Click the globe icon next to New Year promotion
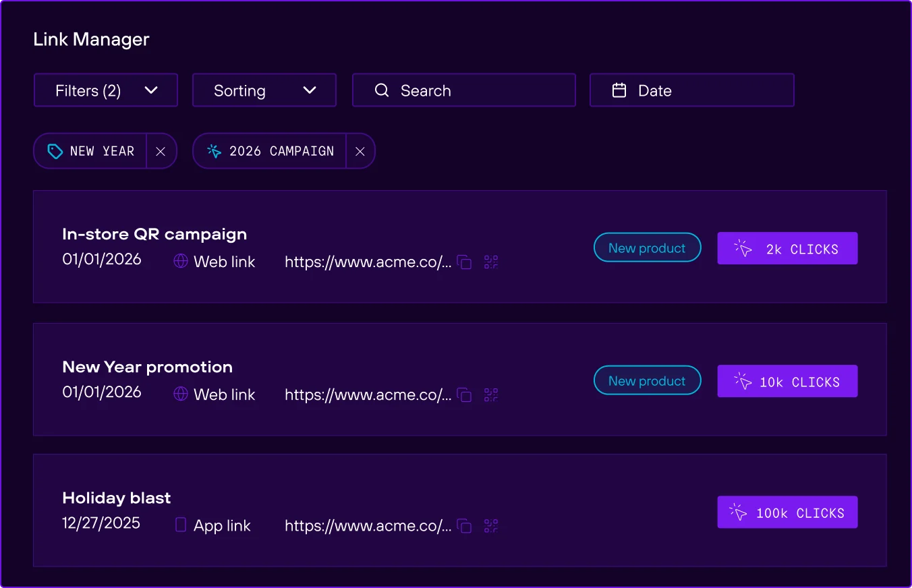912x588 pixels. 179,394
